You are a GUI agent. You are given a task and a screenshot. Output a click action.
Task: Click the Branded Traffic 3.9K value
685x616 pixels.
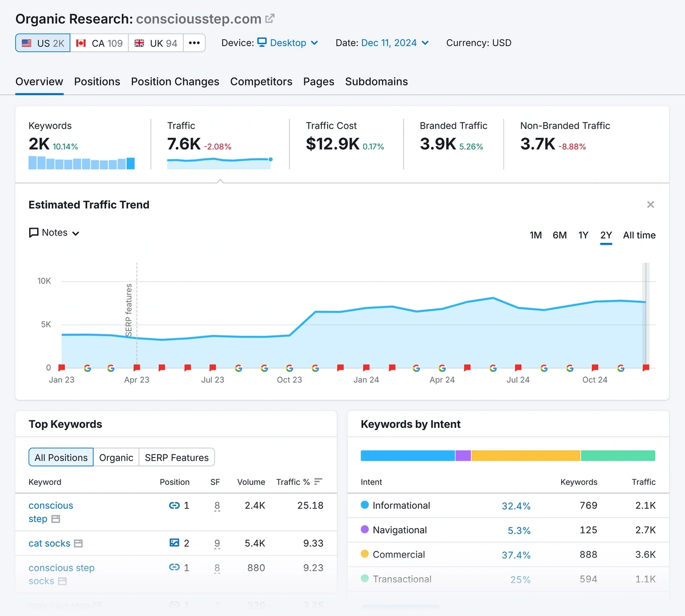pyautogui.click(x=438, y=144)
